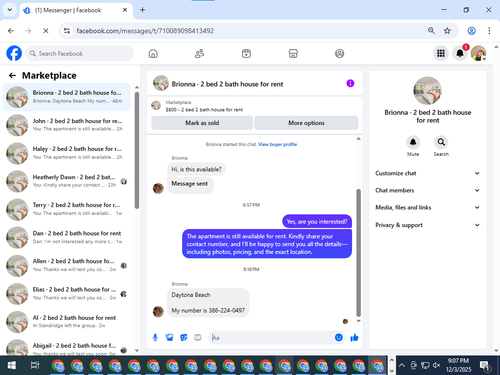
Task: Open the Marketplace storefront icon
Action: pyautogui.click(x=293, y=53)
